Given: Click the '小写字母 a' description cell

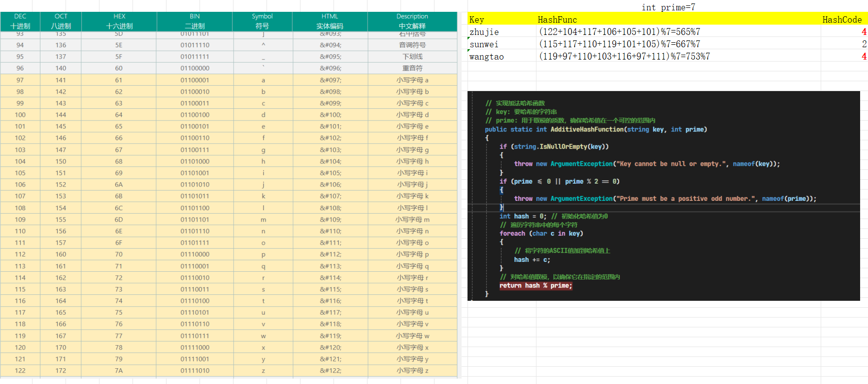Looking at the screenshot, I should point(412,80).
